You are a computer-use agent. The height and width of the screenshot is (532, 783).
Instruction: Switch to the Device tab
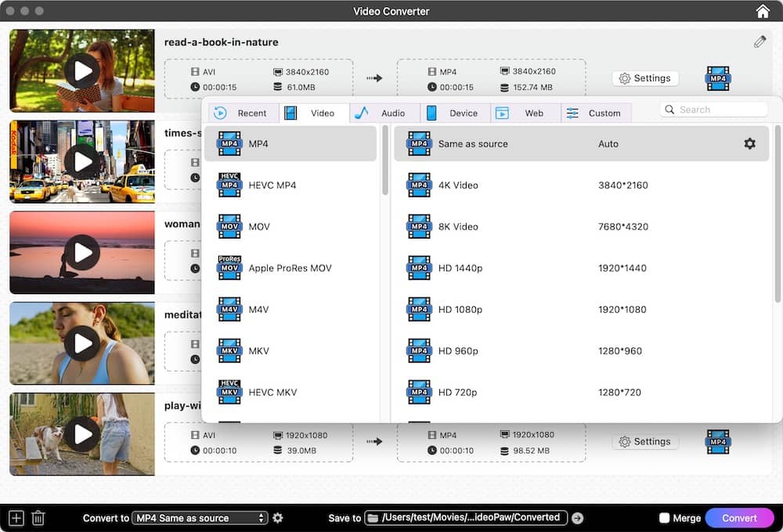click(x=455, y=113)
